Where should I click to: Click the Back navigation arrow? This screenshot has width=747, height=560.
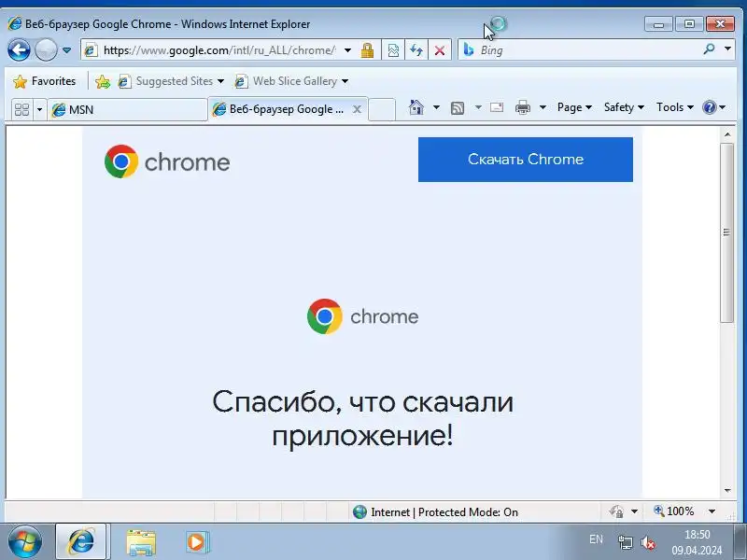(x=19, y=50)
